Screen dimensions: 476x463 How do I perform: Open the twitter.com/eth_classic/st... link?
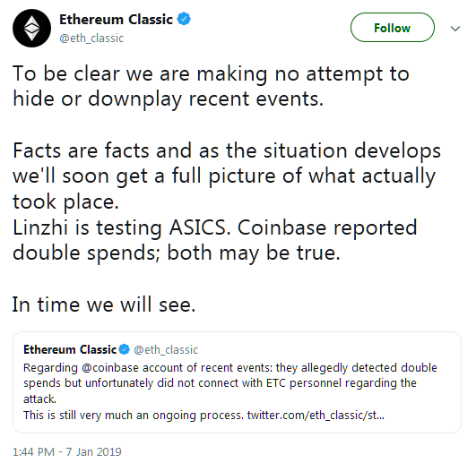click(x=316, y=415)
